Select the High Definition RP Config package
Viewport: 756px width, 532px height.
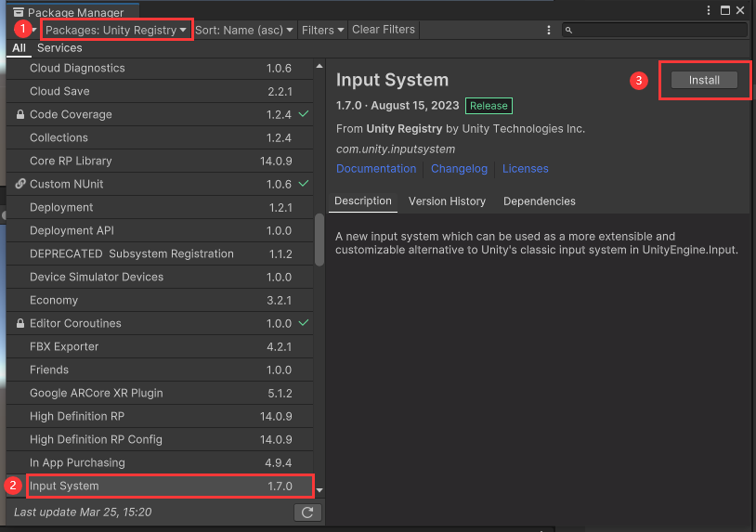[160, 439]
